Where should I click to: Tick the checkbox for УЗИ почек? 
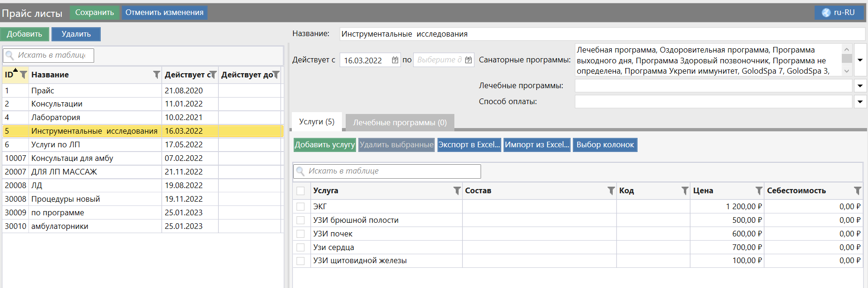point(301,234)
